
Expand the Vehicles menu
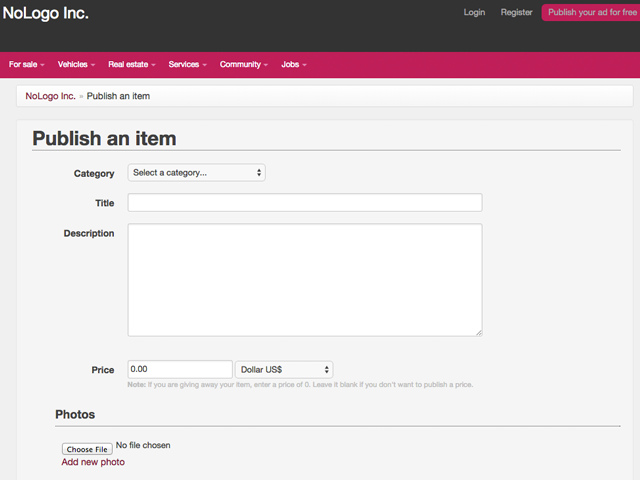76,64
